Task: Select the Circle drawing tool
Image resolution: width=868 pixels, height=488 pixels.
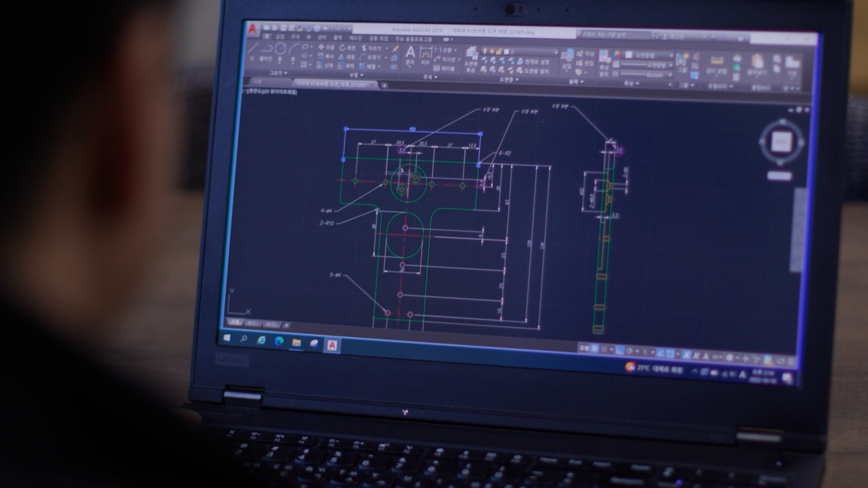Action: click(280, 50)
